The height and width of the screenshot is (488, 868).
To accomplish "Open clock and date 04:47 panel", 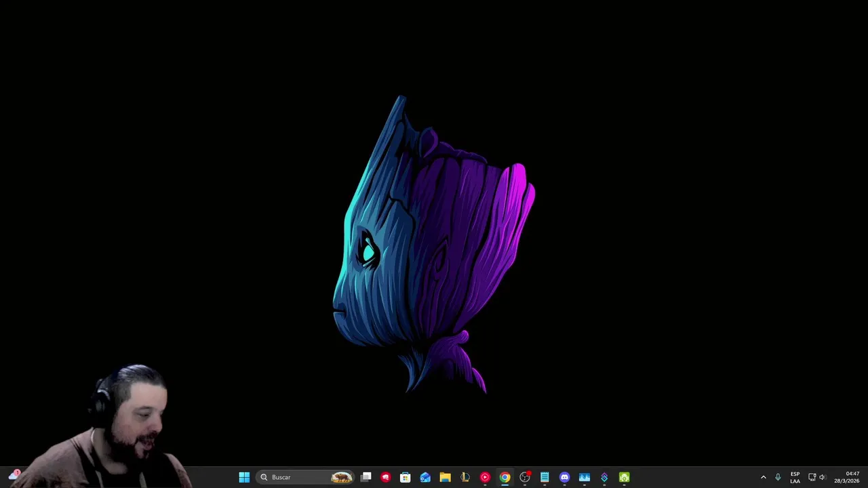I will click(x=846, y=477).
